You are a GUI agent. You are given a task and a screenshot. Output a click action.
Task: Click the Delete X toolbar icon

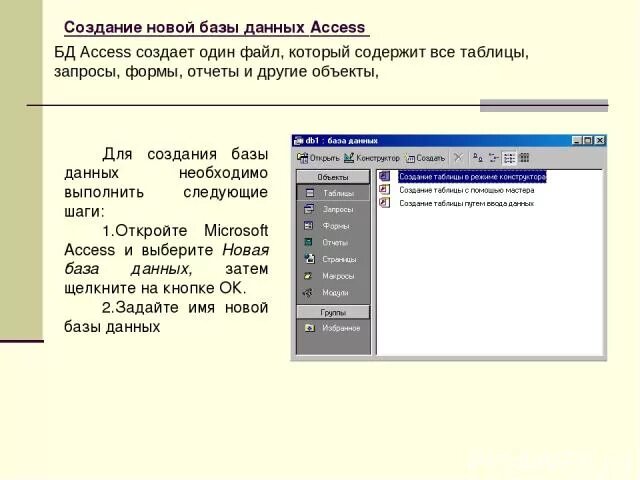(x=458, y=158)
